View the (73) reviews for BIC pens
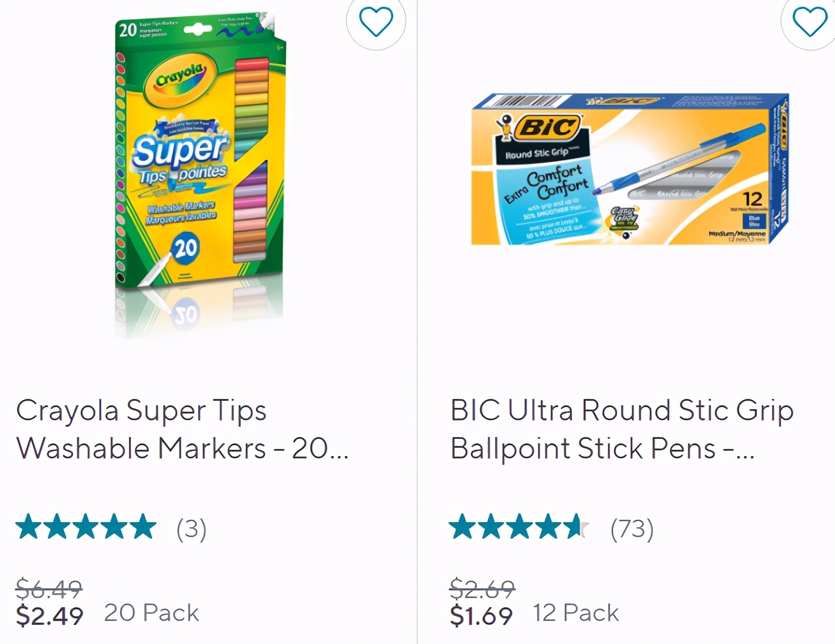This screenshot has height=644, width=835. tap(632, 528)
